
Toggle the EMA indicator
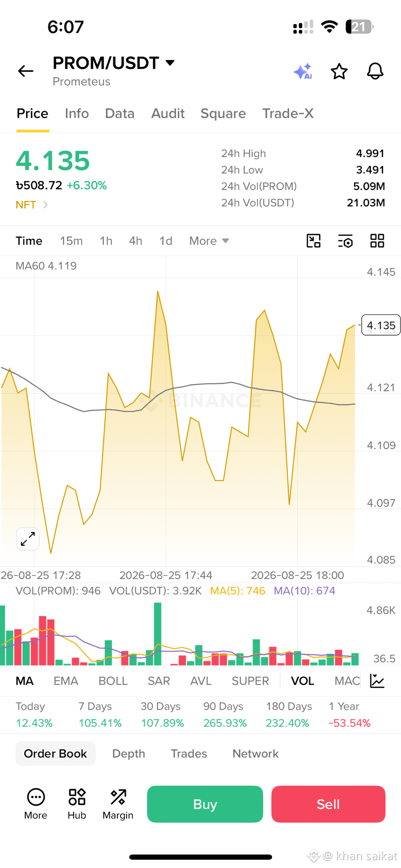(x=66, y=681)
